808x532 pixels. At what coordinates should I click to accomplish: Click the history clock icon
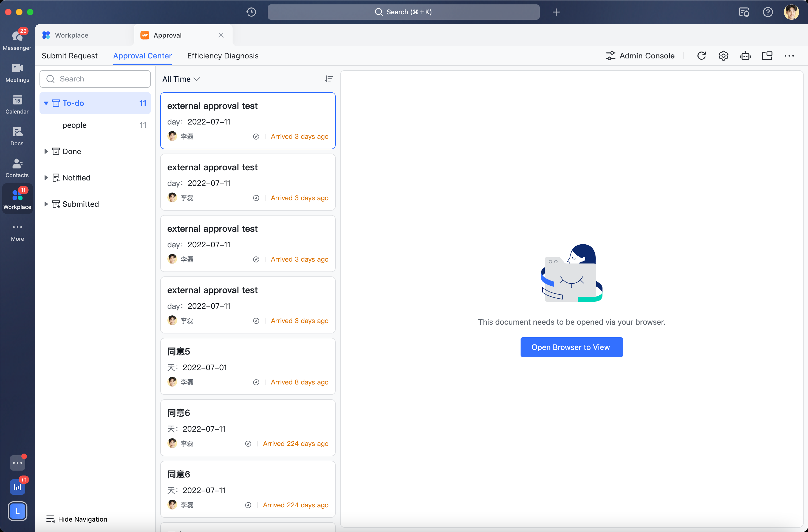coord(251,12)
